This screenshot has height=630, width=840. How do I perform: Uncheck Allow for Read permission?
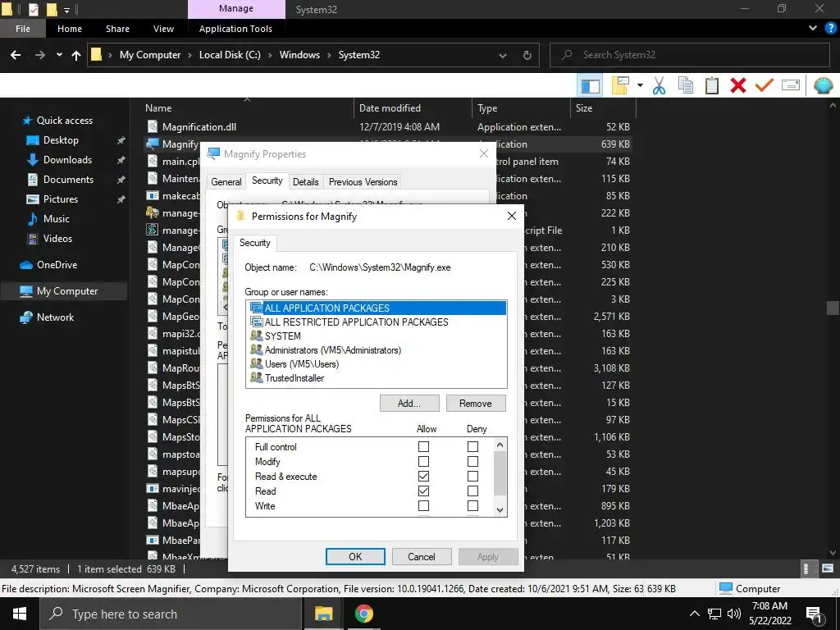(x=423, y=491)
